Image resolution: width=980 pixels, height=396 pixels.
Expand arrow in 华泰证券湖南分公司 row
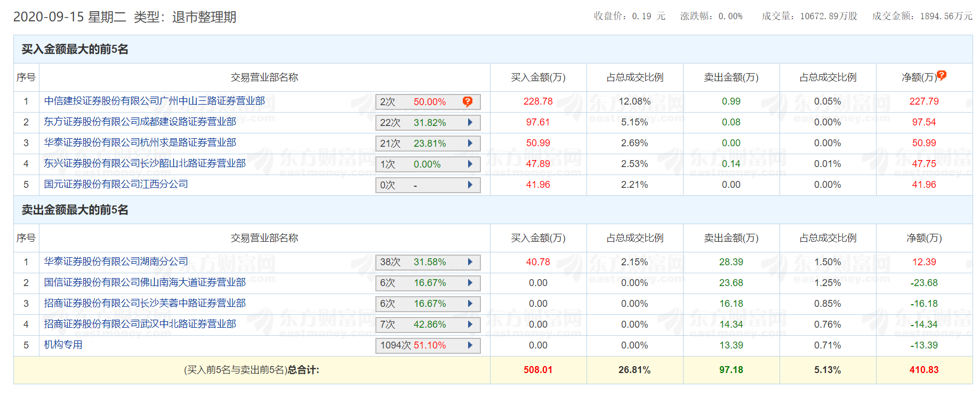(x=470, y=262)
